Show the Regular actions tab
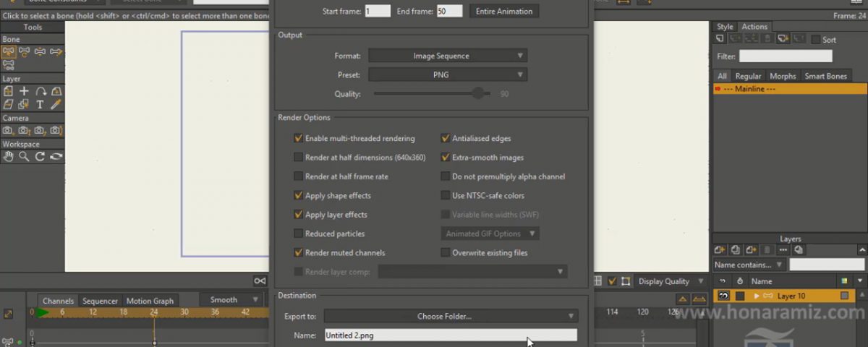 coord(748,76)
